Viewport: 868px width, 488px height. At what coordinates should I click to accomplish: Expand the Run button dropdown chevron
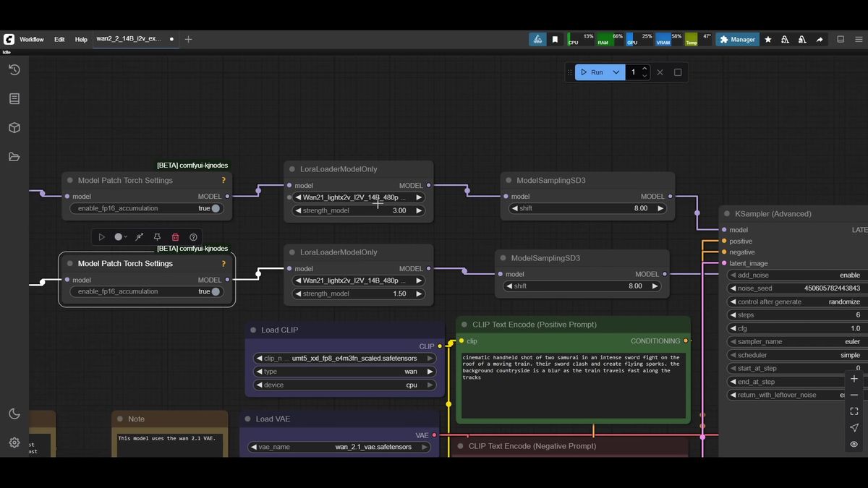point(616,72)
